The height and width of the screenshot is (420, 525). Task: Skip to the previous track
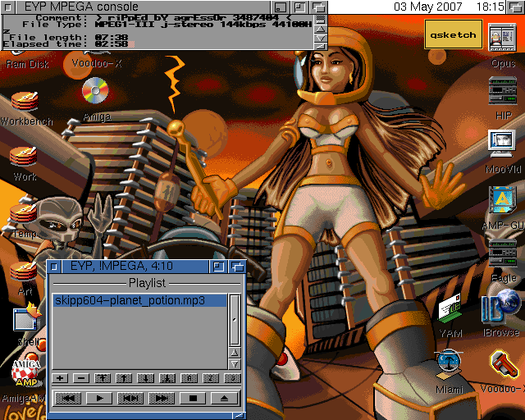point(67,398)
